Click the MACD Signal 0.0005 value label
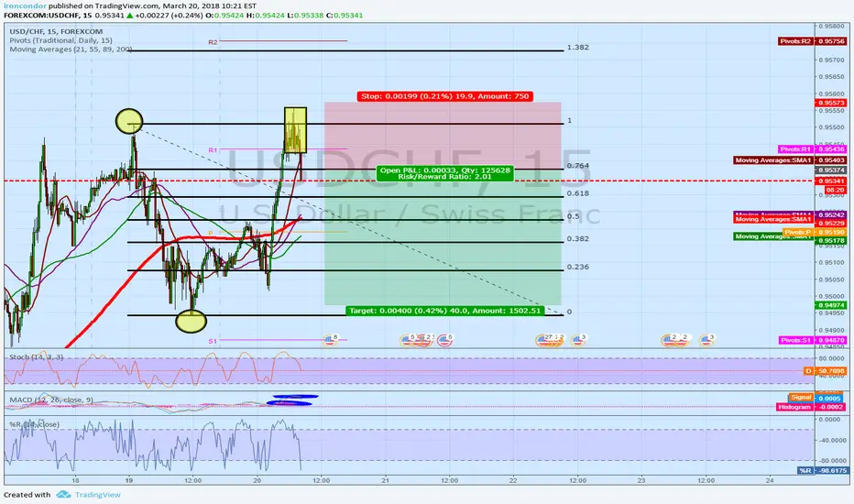 pyautogui.click(x=816, y=398)
